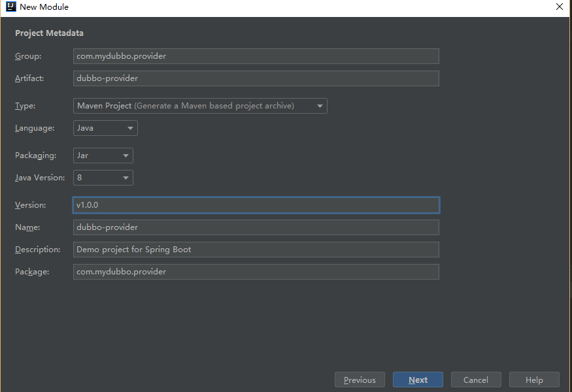Open the Packaging dropdown showing Jar
This screenshot has width=572, height=392.
[103, 155]
